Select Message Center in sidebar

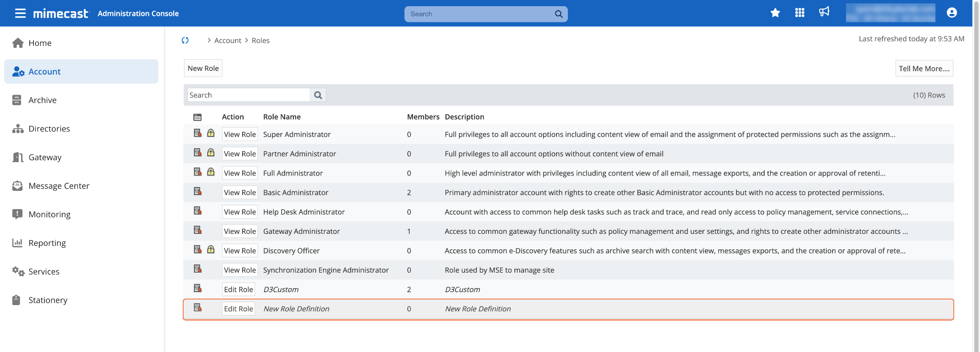click(59, 186)
